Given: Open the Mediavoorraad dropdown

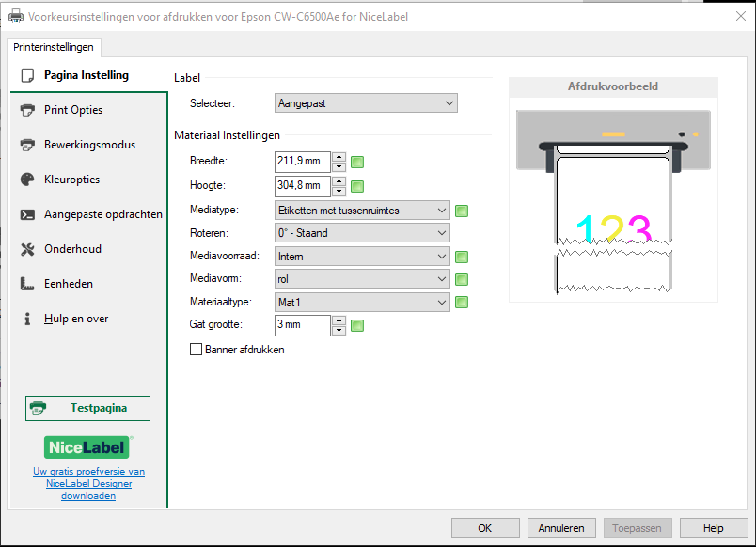Looking at the screenshot, I should pos(362,257).
